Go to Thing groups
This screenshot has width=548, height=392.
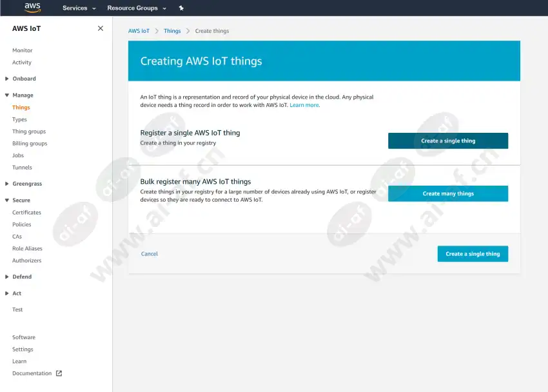click(29, 132)
